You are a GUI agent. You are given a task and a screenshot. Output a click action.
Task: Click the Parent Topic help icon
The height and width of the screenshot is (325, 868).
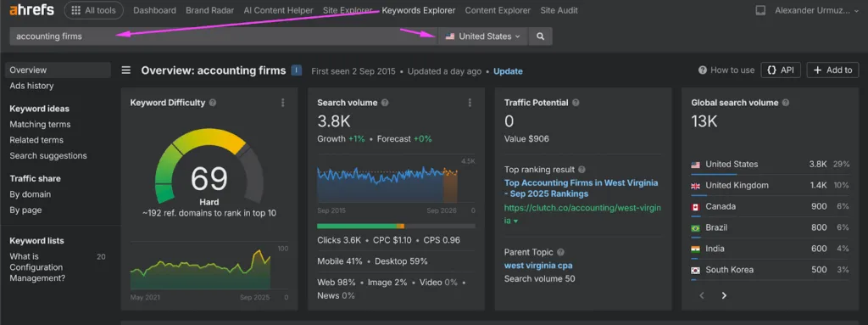(561, 252)
